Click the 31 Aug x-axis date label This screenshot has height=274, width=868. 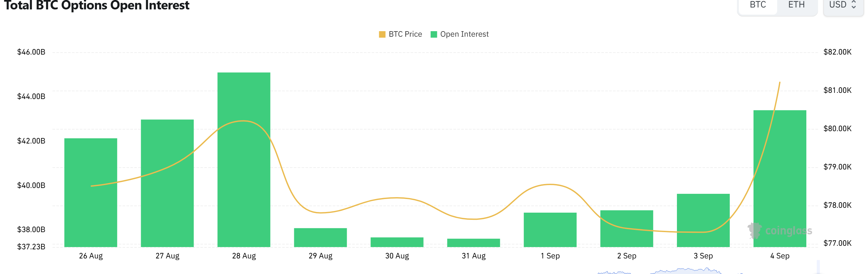[474, 256]
